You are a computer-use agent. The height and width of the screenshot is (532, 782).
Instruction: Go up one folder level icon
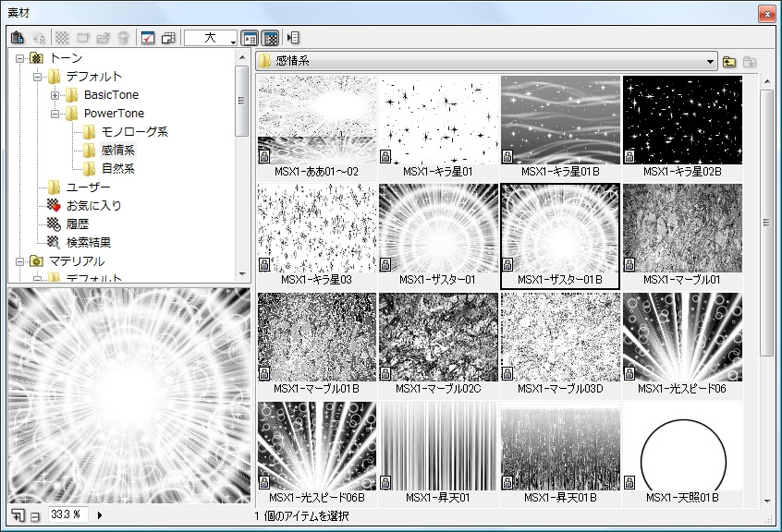click(x=729, y=62)
